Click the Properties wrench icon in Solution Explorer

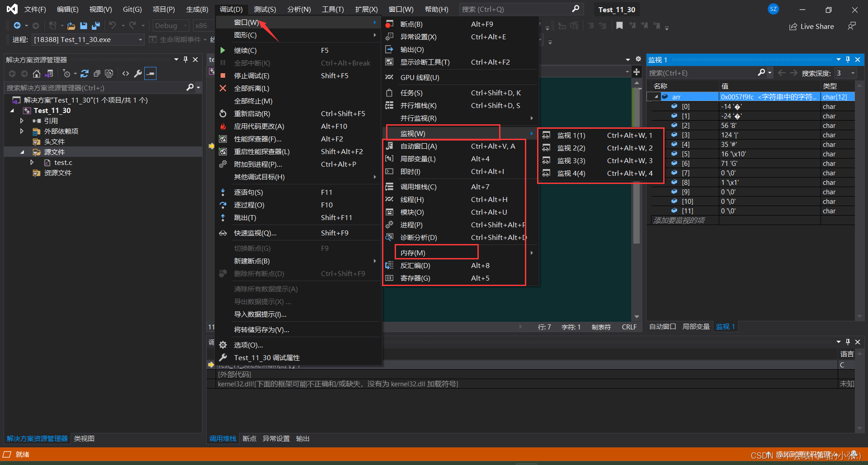(x=138, y=74)
